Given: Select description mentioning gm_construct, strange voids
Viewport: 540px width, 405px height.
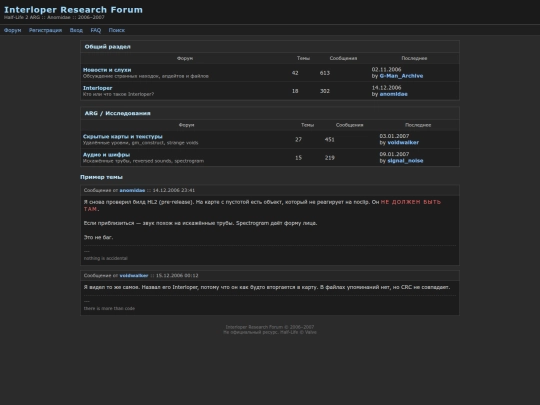Looking at the screenshot, I should (x=141, y=143).
